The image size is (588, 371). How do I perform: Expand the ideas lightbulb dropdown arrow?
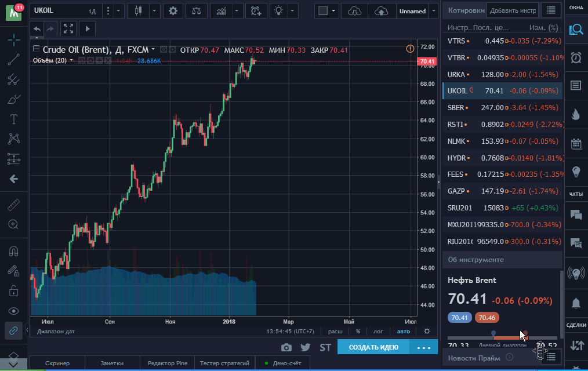[292, 11]
